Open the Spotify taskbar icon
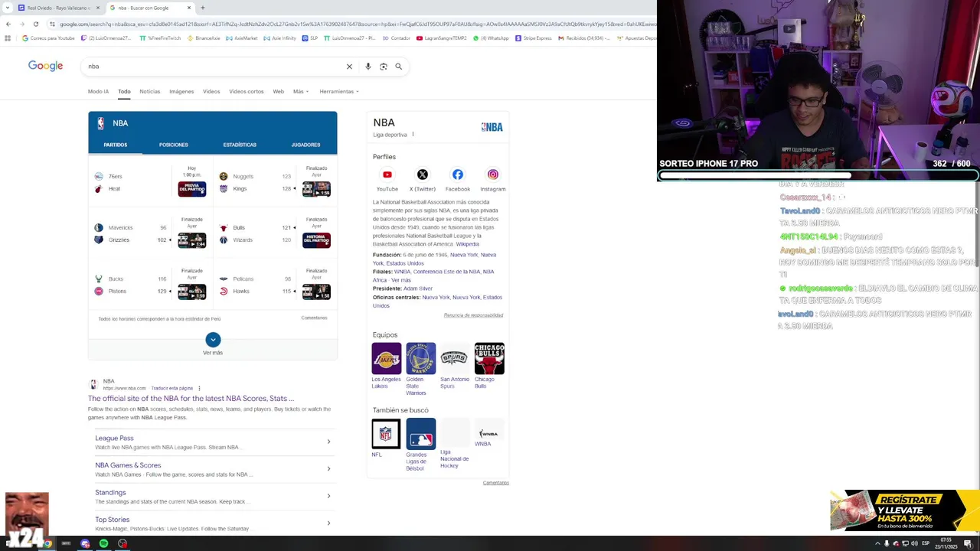The image size is (980, 551). 103,543
